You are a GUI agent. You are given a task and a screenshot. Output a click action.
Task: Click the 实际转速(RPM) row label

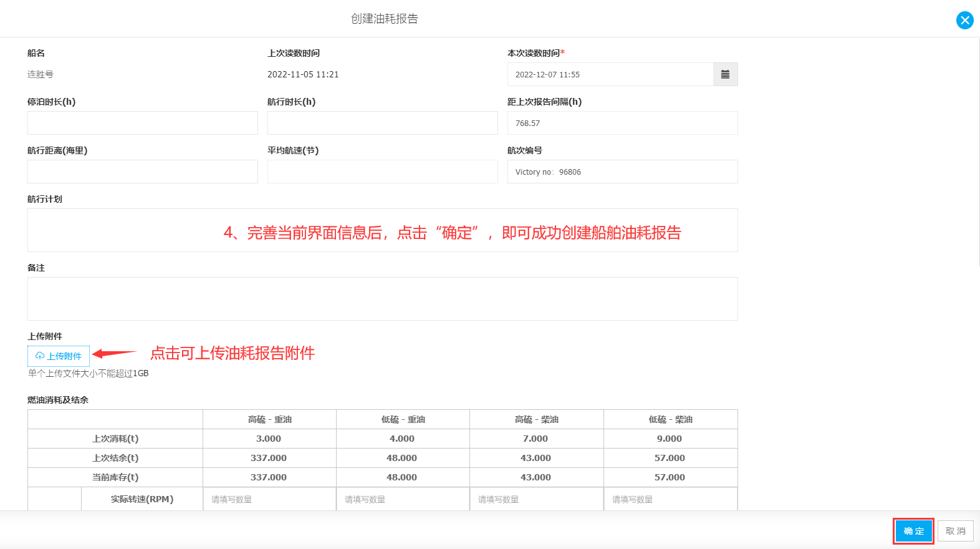tap(142, 499)
